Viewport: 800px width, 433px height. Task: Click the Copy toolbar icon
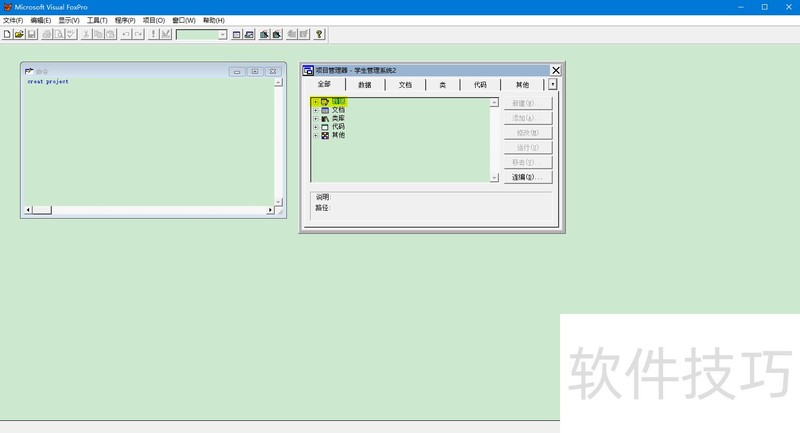pos(98,34)
